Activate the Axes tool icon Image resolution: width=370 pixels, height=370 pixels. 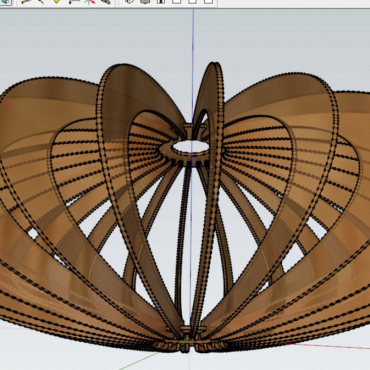[89, 1]
